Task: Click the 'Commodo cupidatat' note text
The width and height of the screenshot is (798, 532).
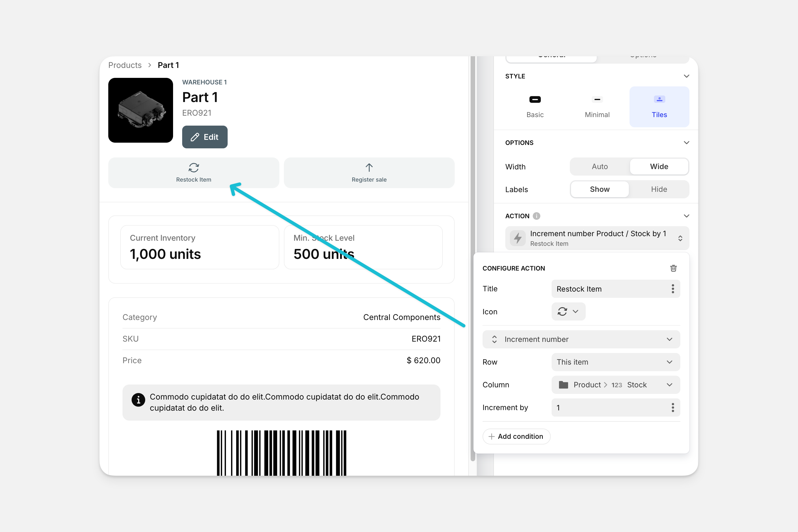Action: coord(284,402)
